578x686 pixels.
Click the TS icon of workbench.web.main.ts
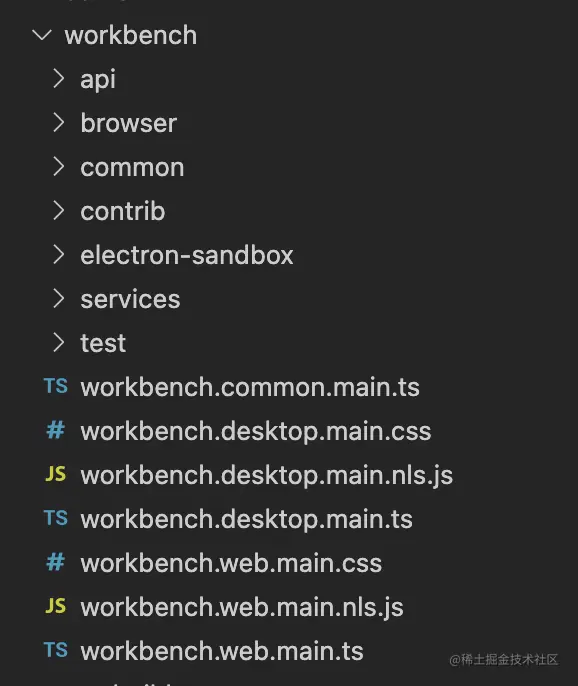coord(56,650)
